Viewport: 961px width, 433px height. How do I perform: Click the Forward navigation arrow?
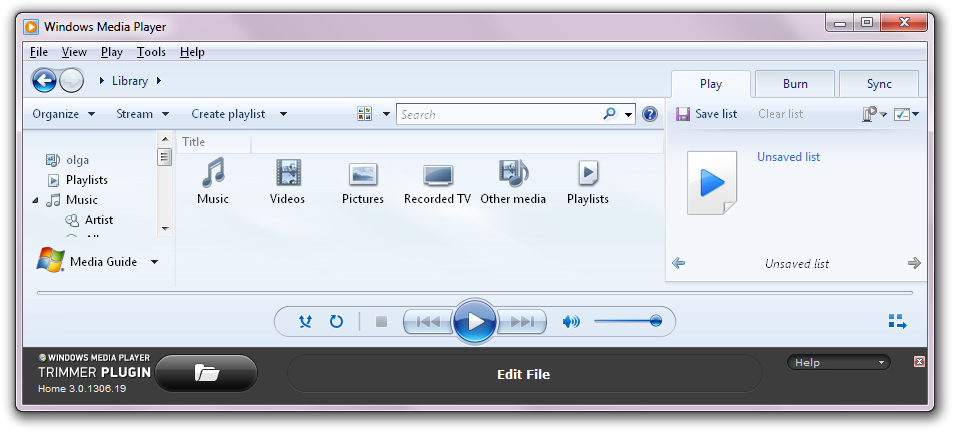[x=71, y=80]
